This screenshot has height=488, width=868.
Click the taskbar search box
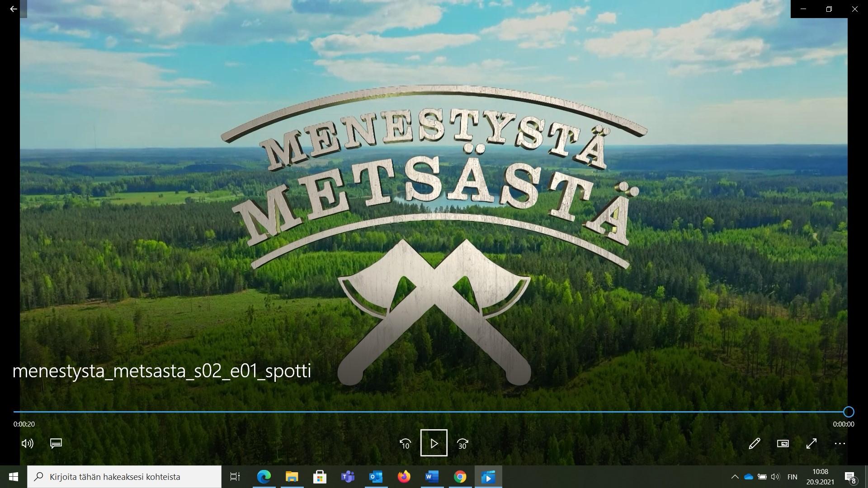tap(124, 477)
